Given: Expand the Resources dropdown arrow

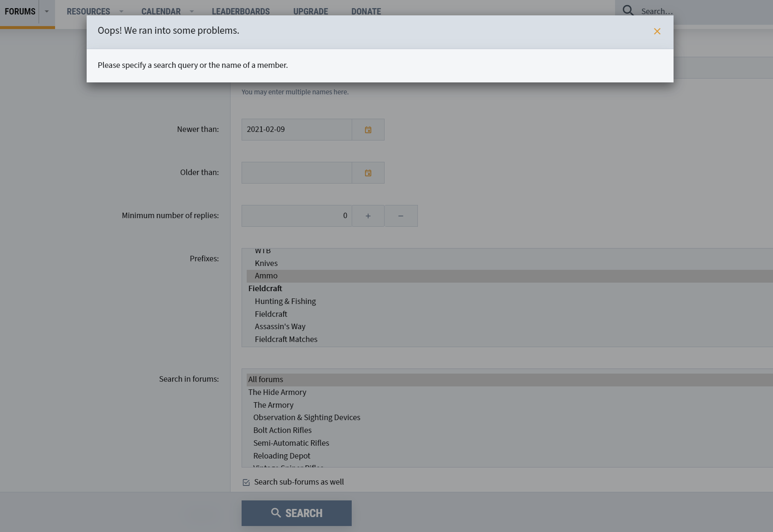Looking at the screenshot, I should (x=121, y=12).
